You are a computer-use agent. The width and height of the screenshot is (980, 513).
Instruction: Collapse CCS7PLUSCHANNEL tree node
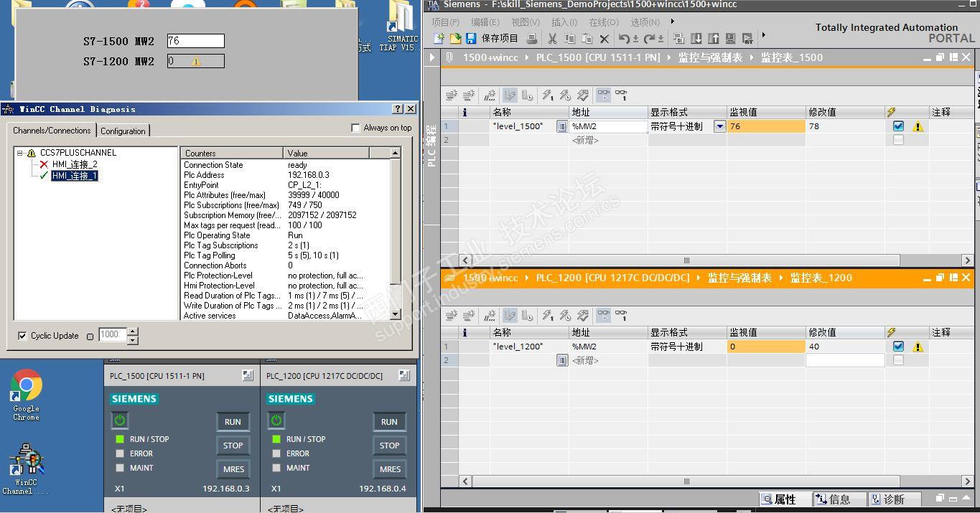pyautogui.click(x=20, y=153)
